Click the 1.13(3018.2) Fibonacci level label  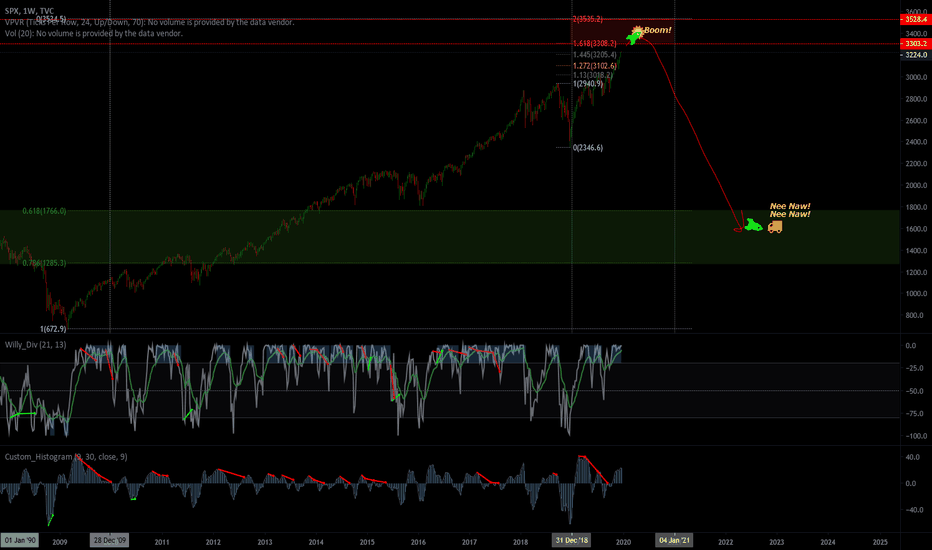tap(593, 75)
